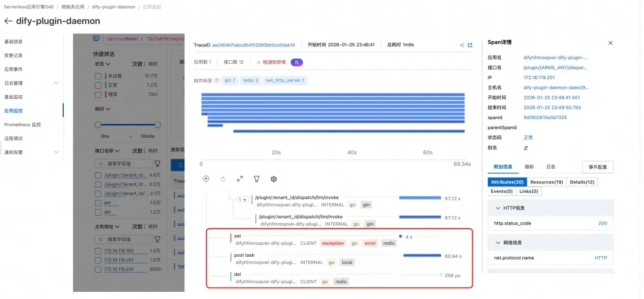This screenshot has height=299, width=644.
Task: Click the left handle of 耗时 slider
Action: [98, 124]
